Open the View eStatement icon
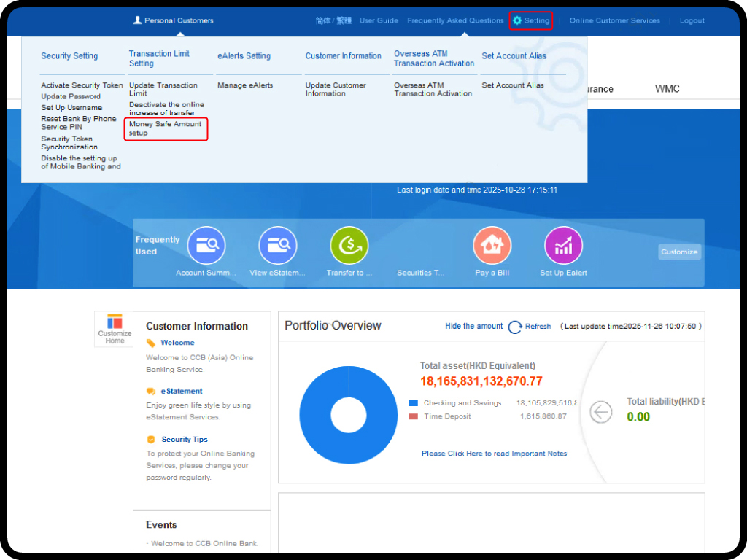The width and height of the screenshot is (747, 560). point(278,246)
